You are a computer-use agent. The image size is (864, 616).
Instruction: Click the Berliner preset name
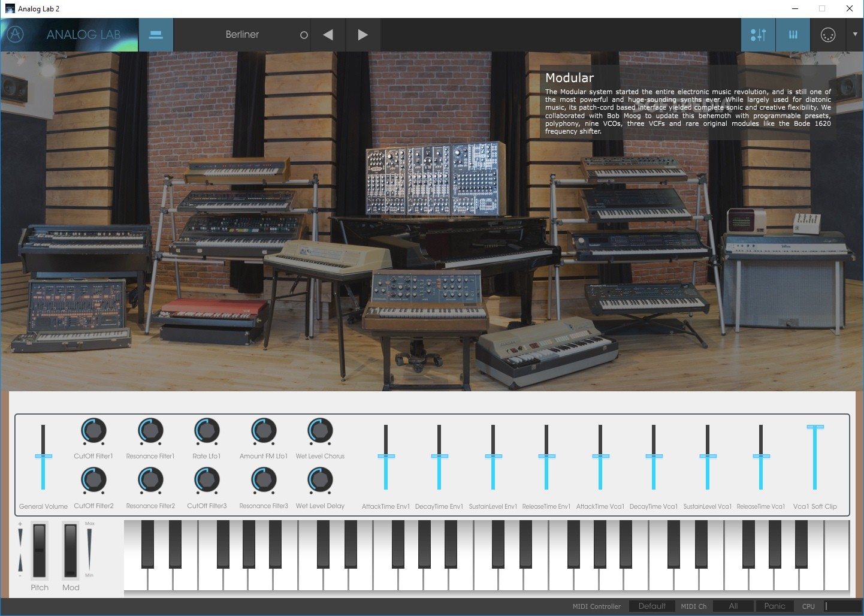(x=242, y=35)
